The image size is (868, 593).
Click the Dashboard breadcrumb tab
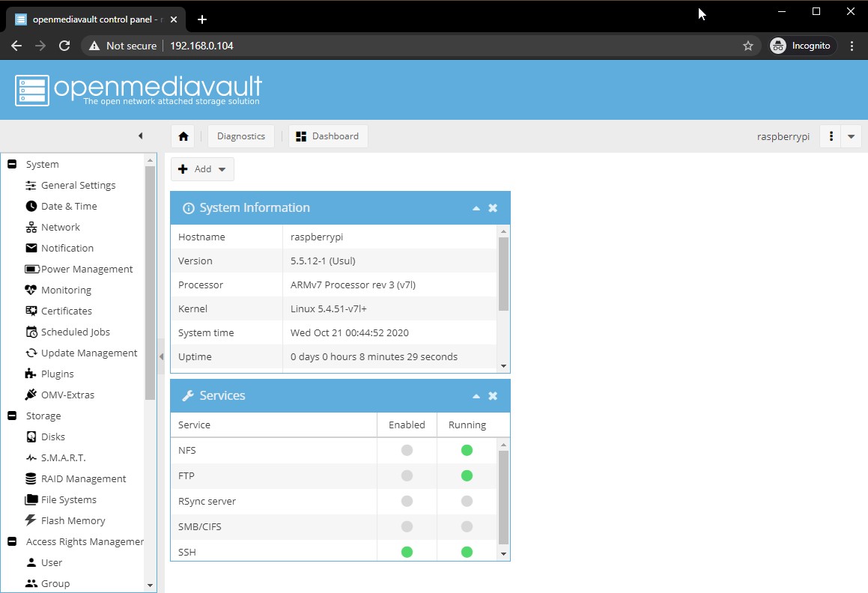[x=328, y=136]
